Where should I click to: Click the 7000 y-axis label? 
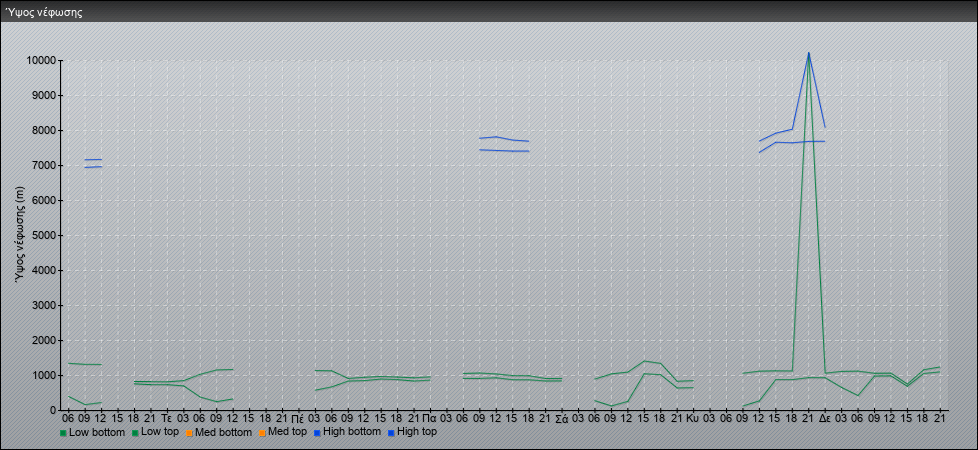[x=44, y=165]
